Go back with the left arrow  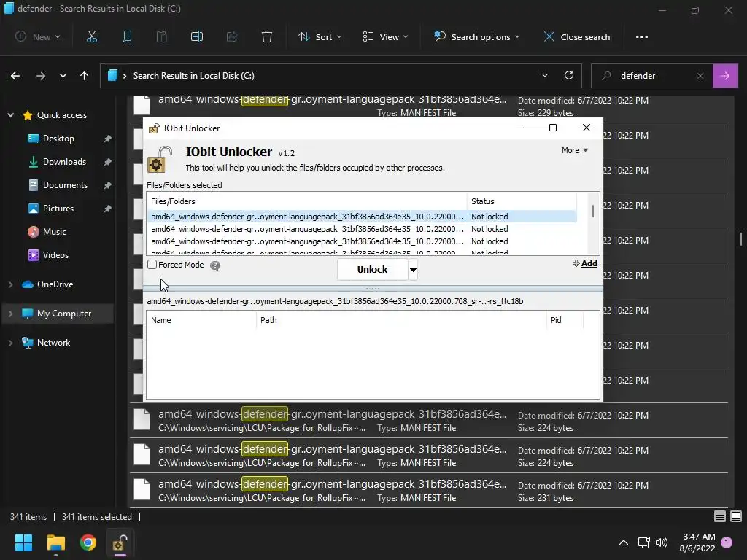tap(15, 76)
